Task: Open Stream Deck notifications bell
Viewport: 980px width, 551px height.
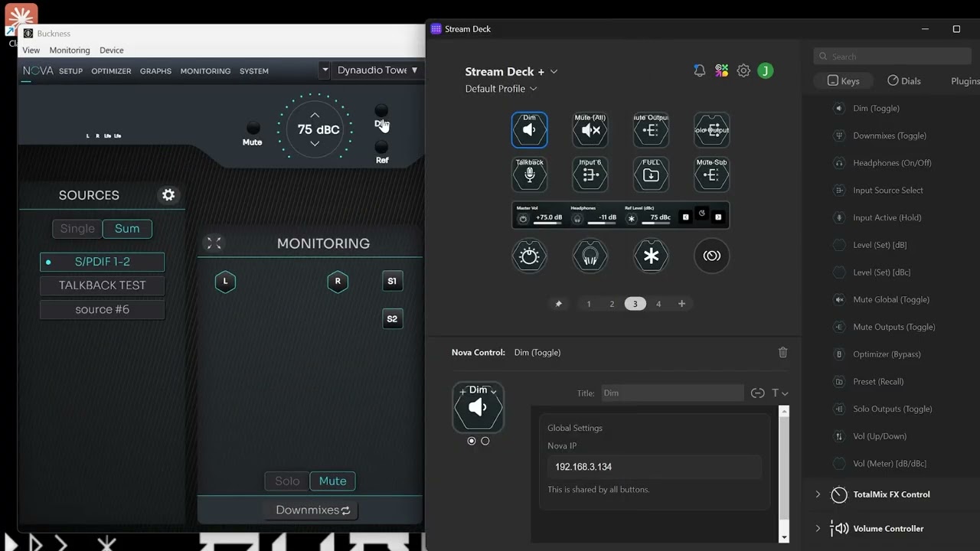Action: tap(699, 70)
